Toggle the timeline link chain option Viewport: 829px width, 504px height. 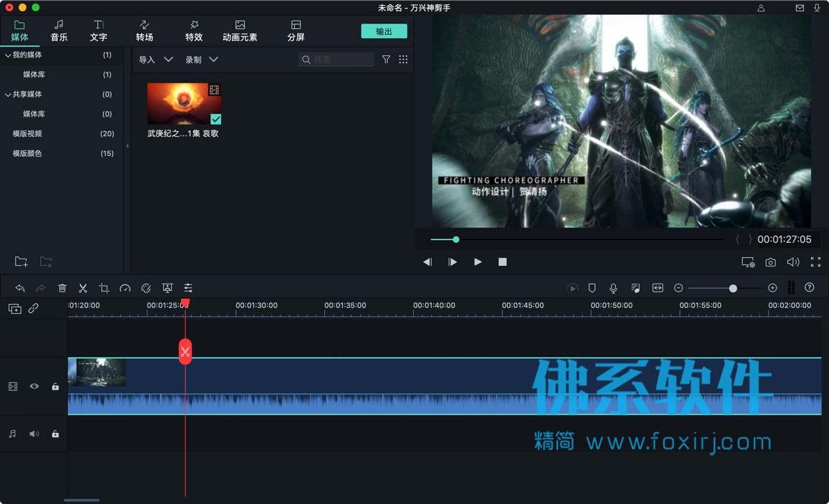tap(34, 308)
